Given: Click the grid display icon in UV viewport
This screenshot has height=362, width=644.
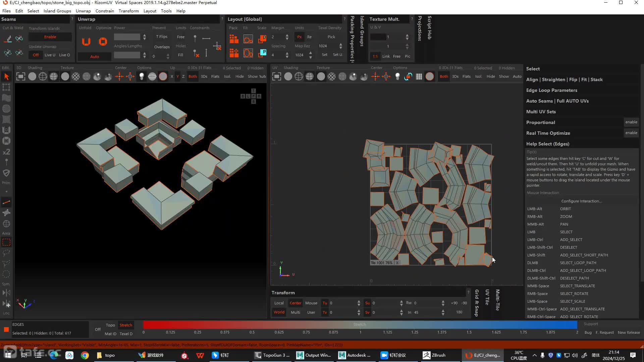Looking at the screenshot, I should coord(419,76).
